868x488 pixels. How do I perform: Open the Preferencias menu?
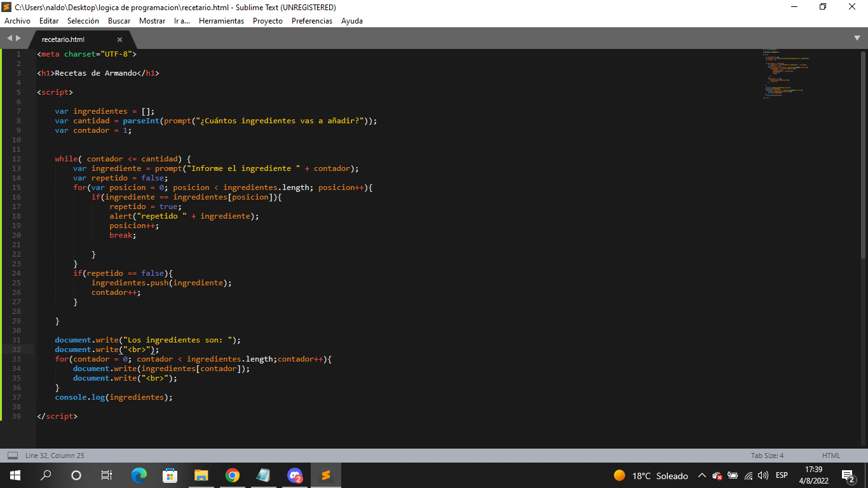[311, 21]
